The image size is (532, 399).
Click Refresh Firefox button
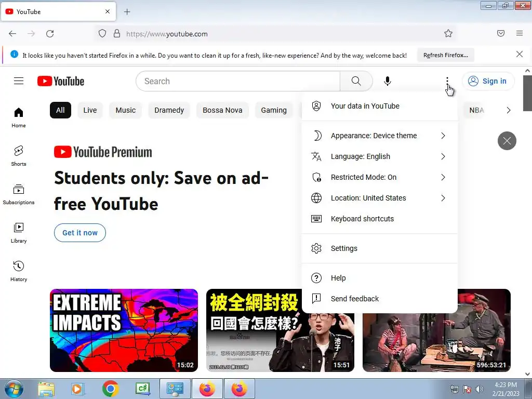[445, 55]
